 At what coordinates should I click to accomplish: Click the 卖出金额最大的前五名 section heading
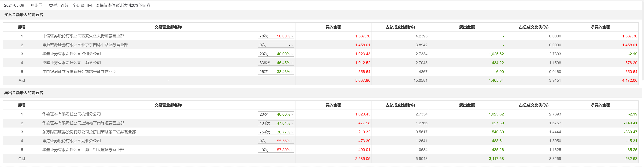(x=24, y=93)
